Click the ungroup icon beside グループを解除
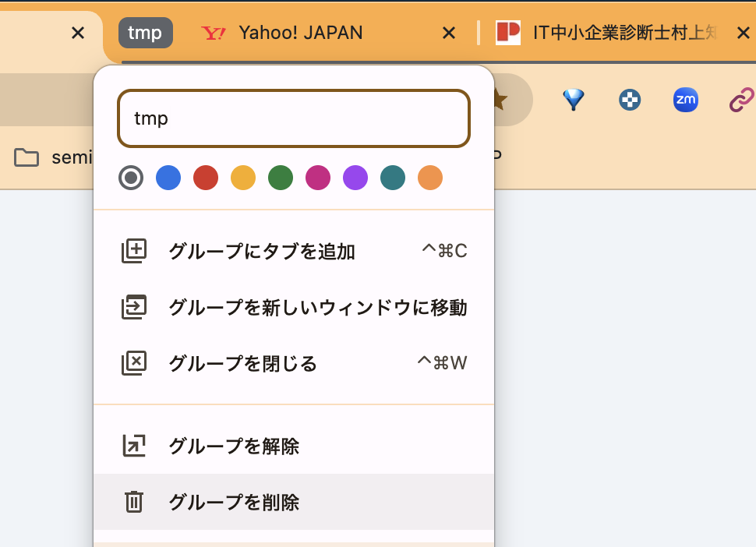This screenshot has width=756, height=547. (134, 446)
